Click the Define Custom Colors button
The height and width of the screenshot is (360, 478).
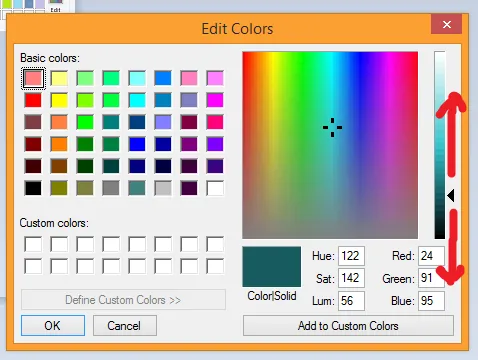[x=123, y=300]
